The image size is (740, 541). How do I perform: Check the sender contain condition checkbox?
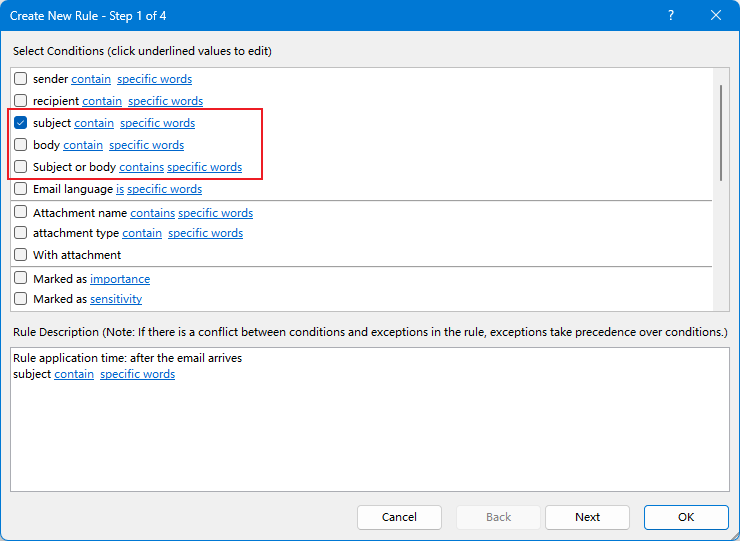20,78
